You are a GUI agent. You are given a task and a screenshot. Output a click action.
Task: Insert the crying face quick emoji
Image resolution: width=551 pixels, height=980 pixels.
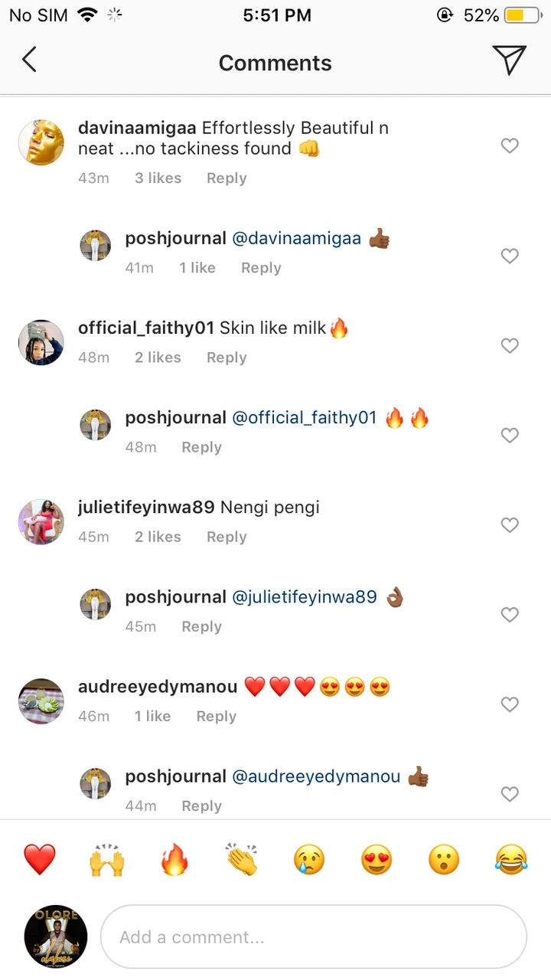point(309,860)
